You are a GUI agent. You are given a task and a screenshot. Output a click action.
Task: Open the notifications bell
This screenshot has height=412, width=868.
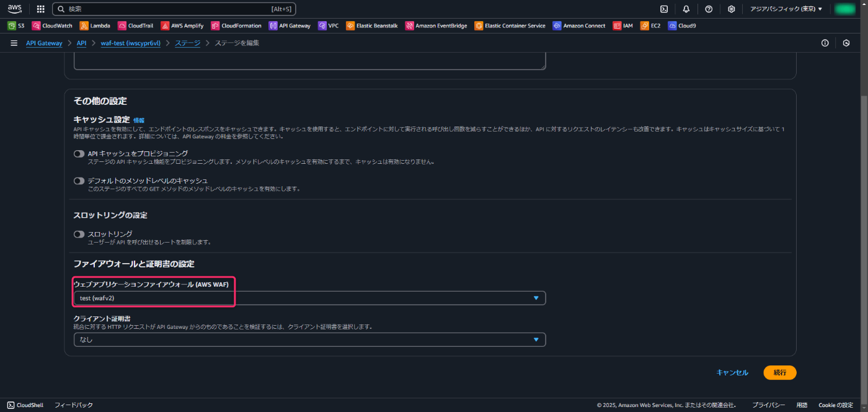tap(686, 9)
